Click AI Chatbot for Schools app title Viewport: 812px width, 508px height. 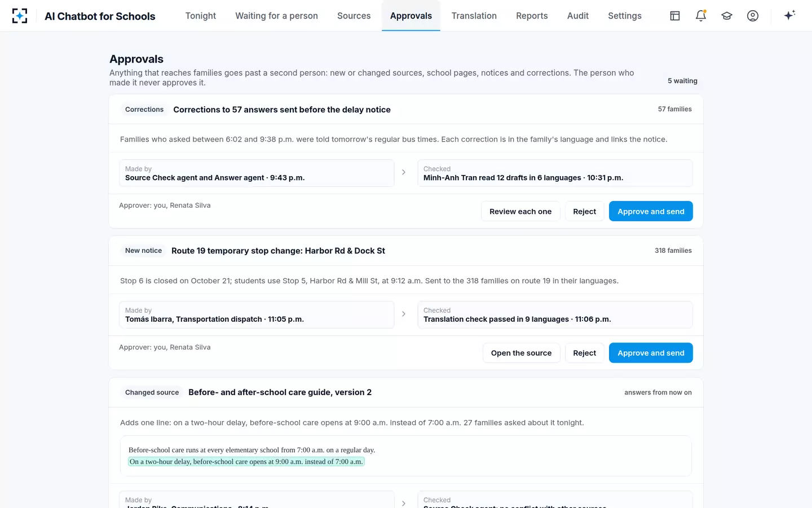pyautogui.click(x=100, y=16)
